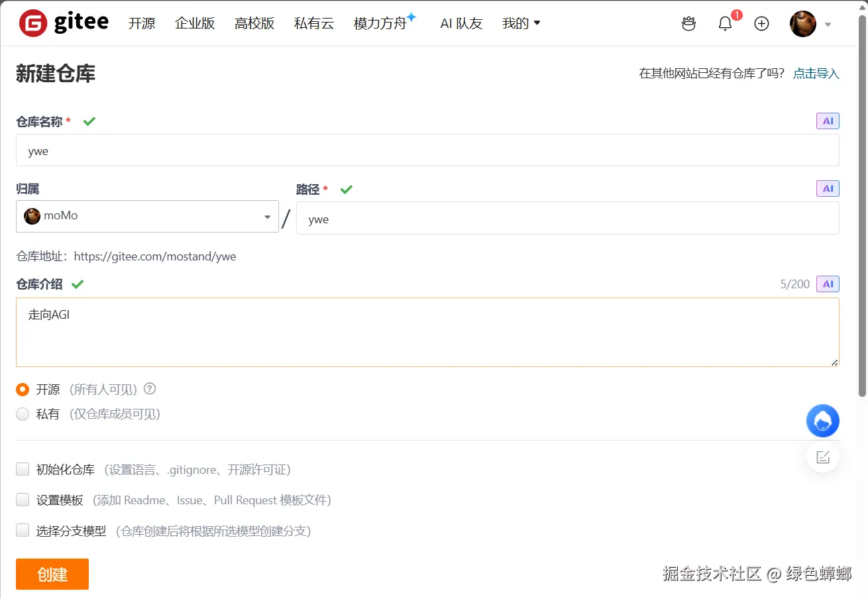Viewport: 868px width, 599px height.
Task: Use AI badge for 仓库介绍
Action: [828, 284]
